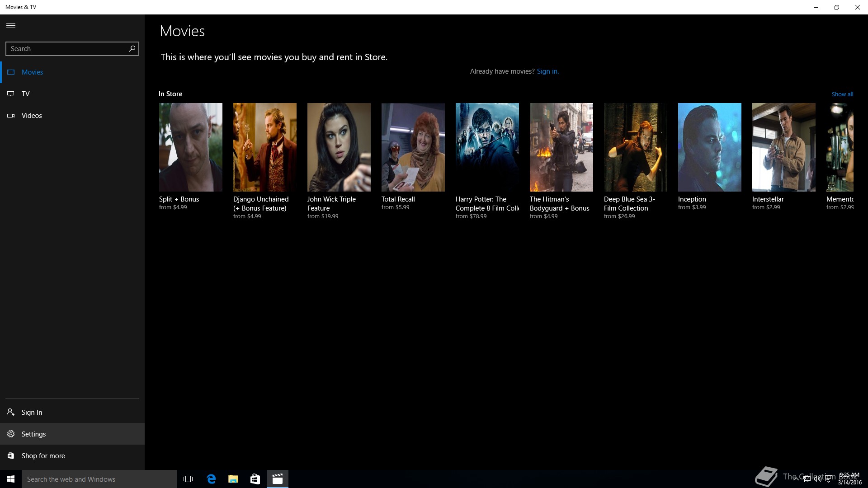Image resolution: width=868 pixels, height=488 pixels.
Task: Open the Total Recall poster
Action: coord(413,147)
